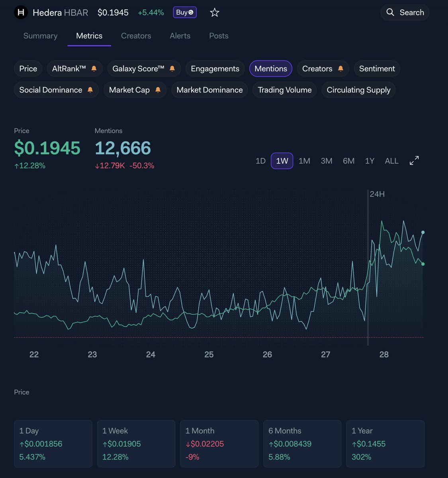Image resolution: width=448 pixels, height=478 pixels.
Task: Click the Buy button
Action: coord(185,12)
